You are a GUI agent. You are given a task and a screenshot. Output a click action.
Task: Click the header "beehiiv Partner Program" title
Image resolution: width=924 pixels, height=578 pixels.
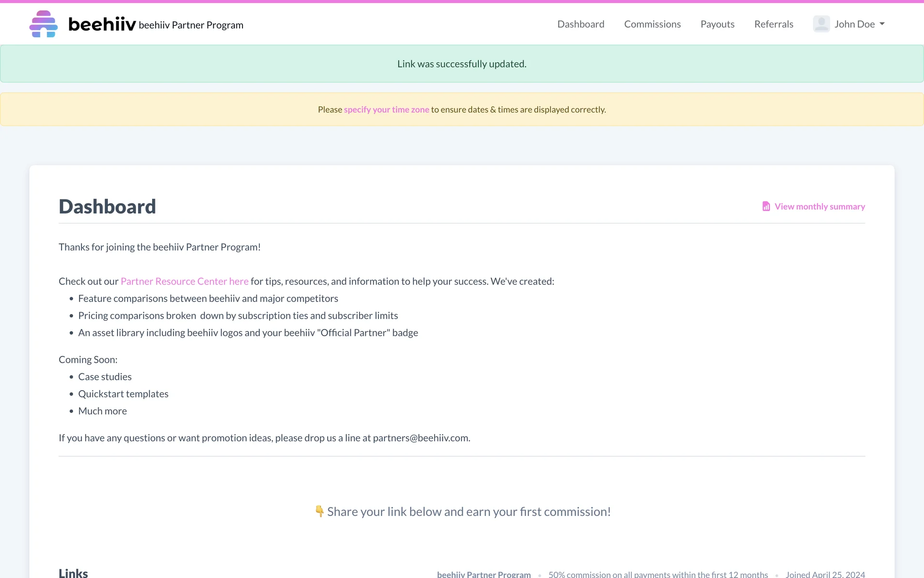191,25
